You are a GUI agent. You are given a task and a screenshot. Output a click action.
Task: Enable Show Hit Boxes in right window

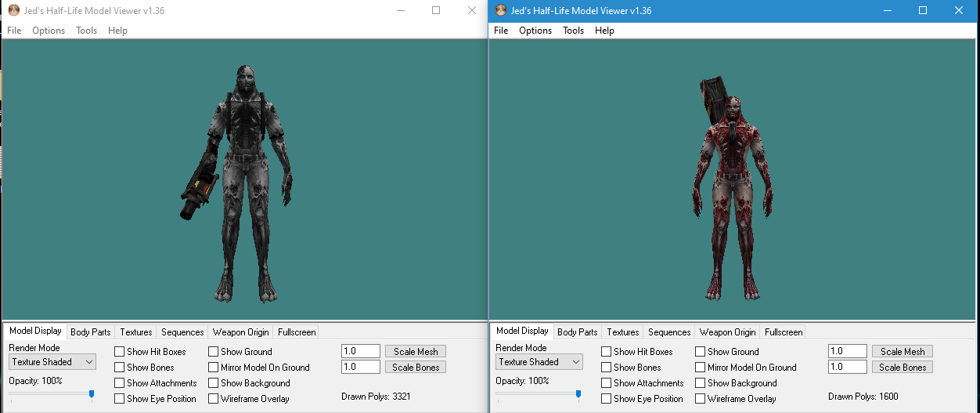(x=607, y=352)
